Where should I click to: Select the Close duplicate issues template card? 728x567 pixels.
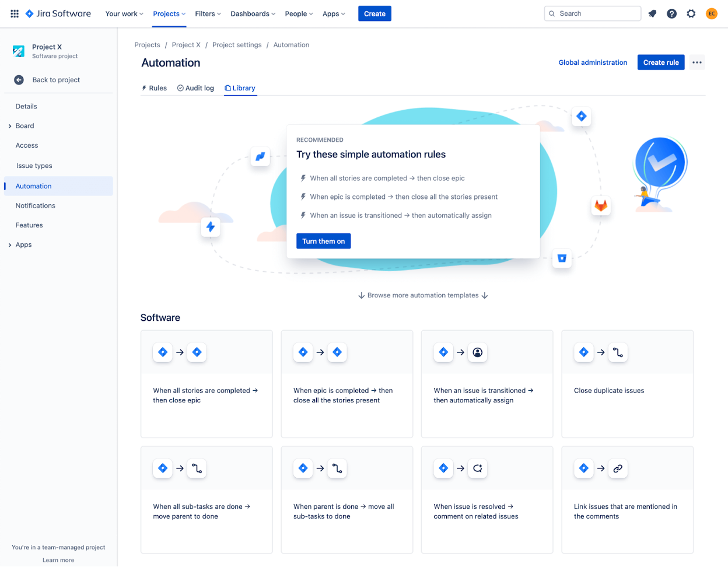coord(627,384)
